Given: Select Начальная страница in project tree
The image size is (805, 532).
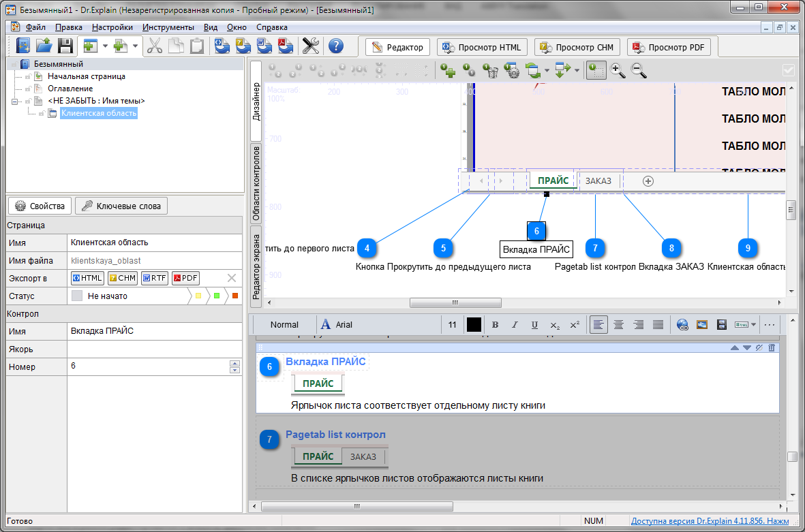Looking at the screenshot, I should pos(87,76).
